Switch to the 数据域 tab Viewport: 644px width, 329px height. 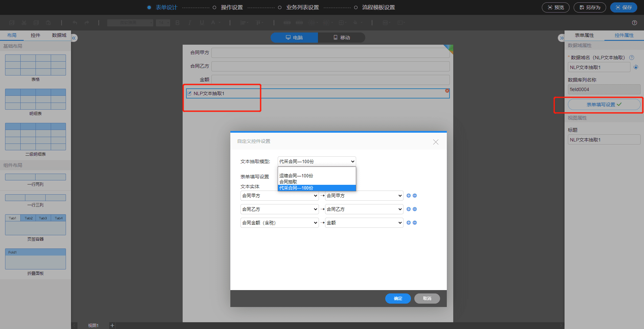click(59, 35)
